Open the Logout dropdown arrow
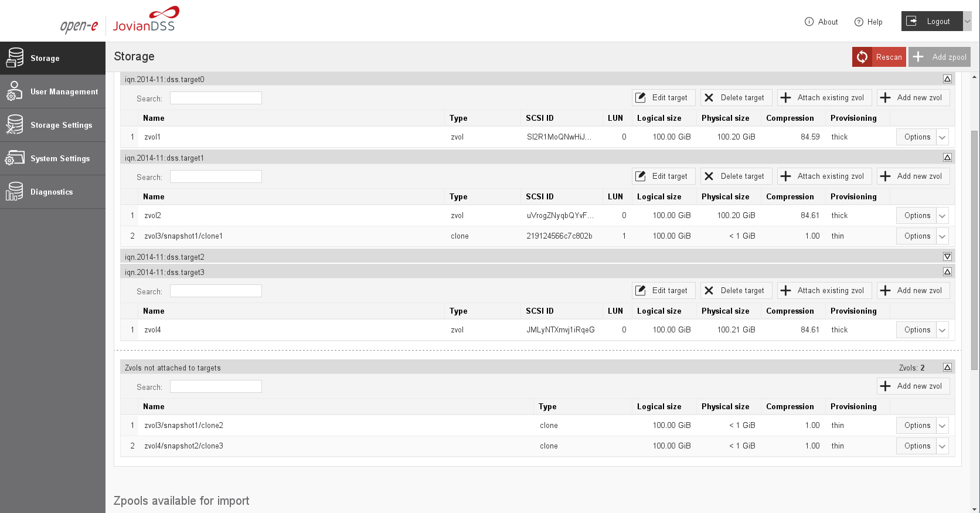 [x=967, y=21]
